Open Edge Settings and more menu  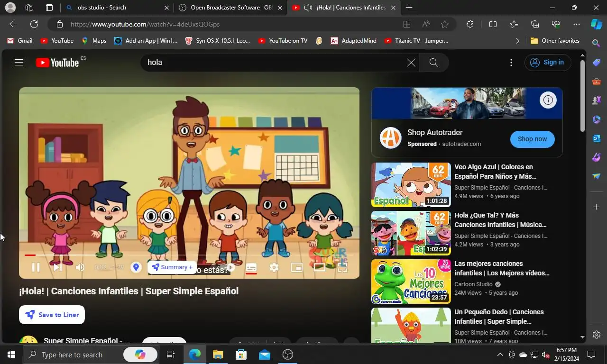point(577,24)
